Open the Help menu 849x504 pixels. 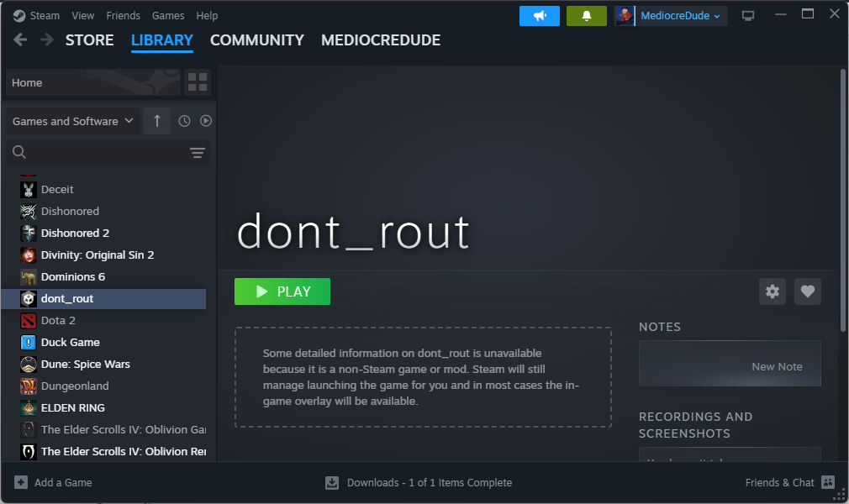[207, 16]
